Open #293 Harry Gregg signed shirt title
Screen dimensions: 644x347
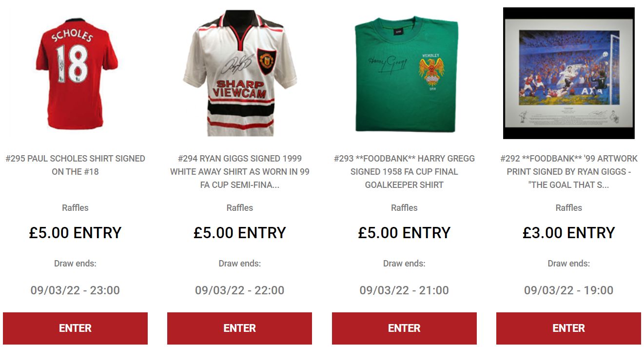click(404, 172)
